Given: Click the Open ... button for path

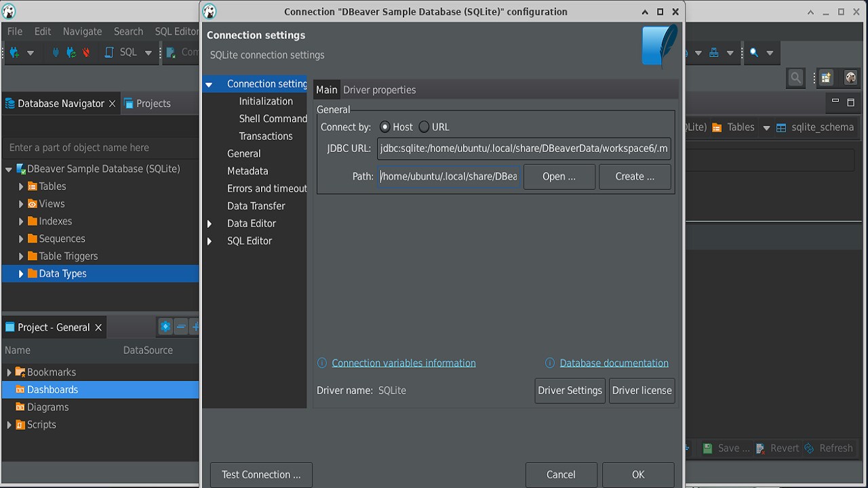Looking at the screenshot, I should coord(559,176).
